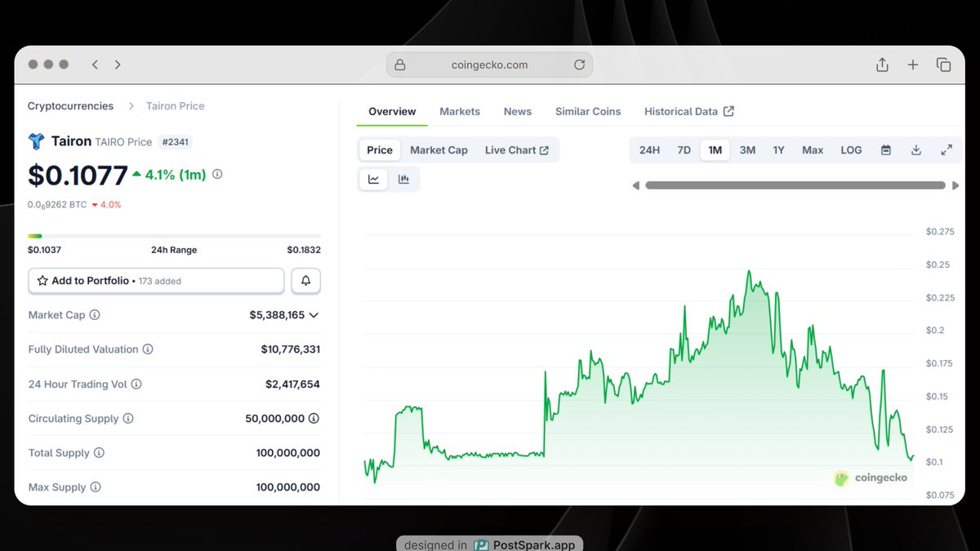Click the fully diluted value $10,776,331
980x551 pixels.
291,349
